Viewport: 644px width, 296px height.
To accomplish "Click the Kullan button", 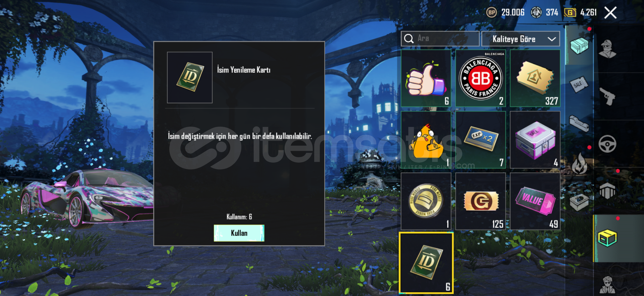I will [239, 233].
